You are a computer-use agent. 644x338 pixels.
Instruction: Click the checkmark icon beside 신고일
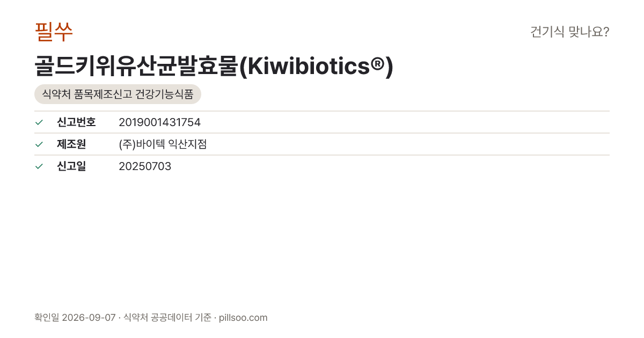(x=39, y=166)
